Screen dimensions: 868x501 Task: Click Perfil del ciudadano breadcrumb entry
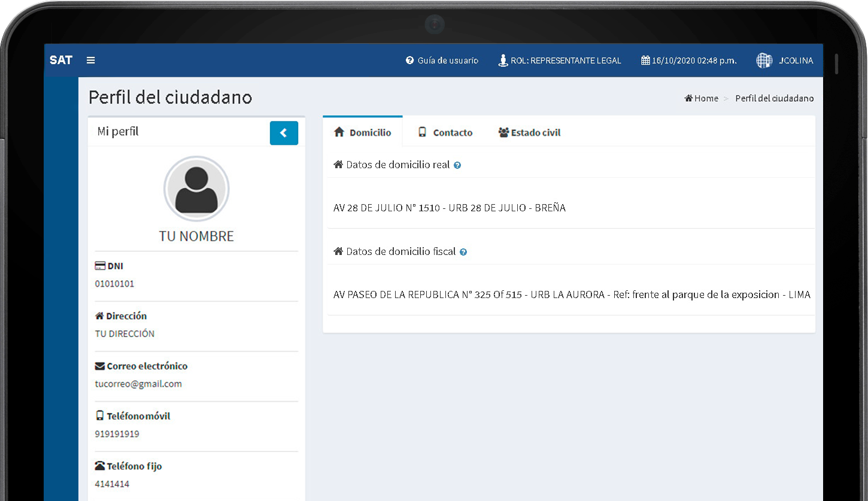point(775,98)
